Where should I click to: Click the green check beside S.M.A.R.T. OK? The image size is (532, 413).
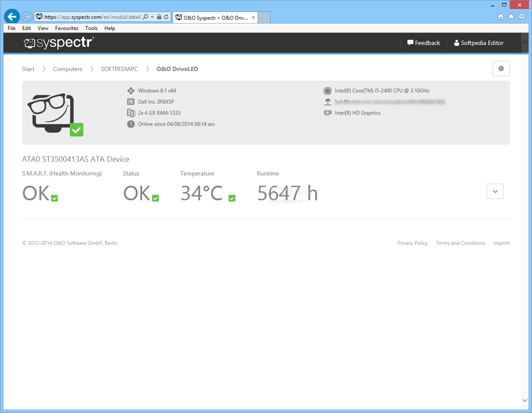click(x=54, y=198)
